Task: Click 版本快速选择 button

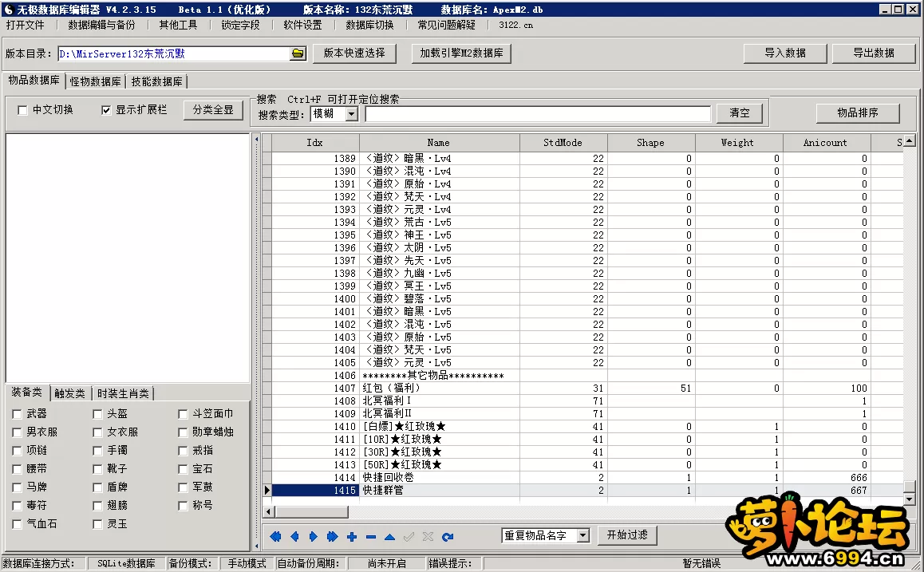Action: click(354, 53)
